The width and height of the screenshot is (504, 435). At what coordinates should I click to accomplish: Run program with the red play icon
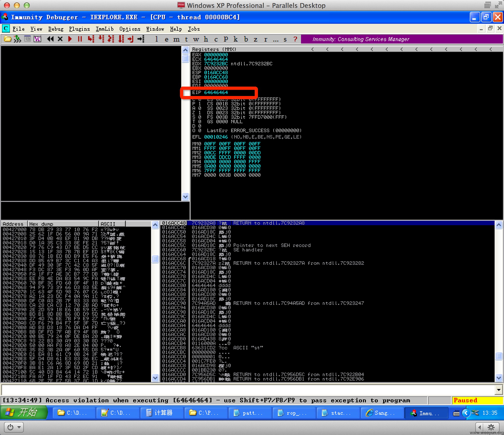(x=70, y=39)
